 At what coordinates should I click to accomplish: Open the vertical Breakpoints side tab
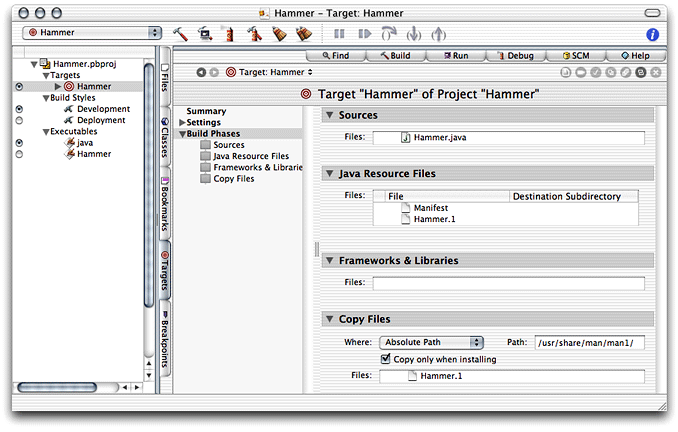[x=165, y=338]
